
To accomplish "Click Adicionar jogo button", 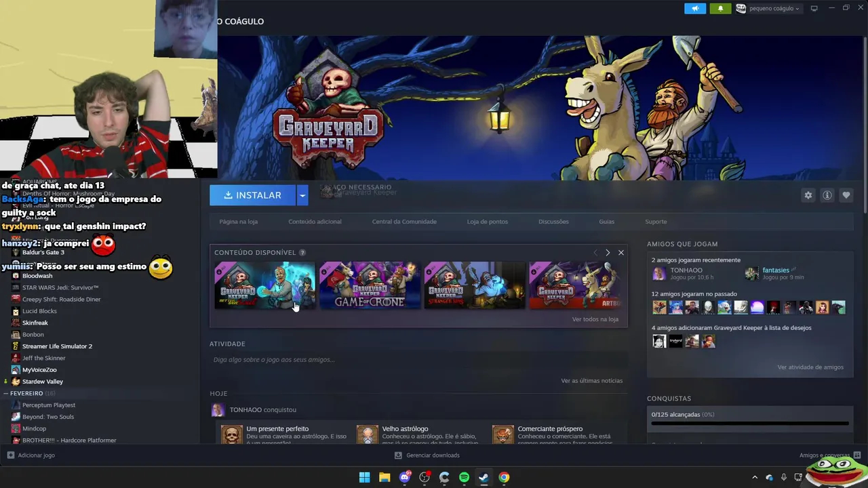I will click(x=31, y=455).
